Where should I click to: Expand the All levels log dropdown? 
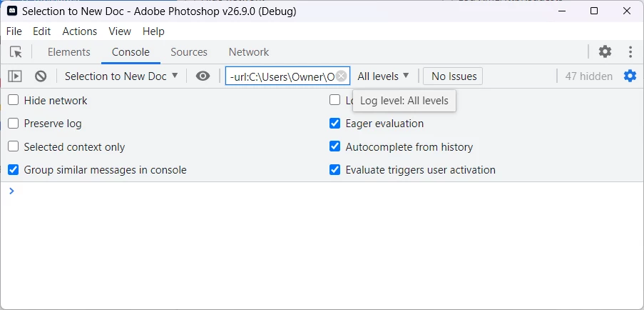pyautogui.click(x=384, y=76)
